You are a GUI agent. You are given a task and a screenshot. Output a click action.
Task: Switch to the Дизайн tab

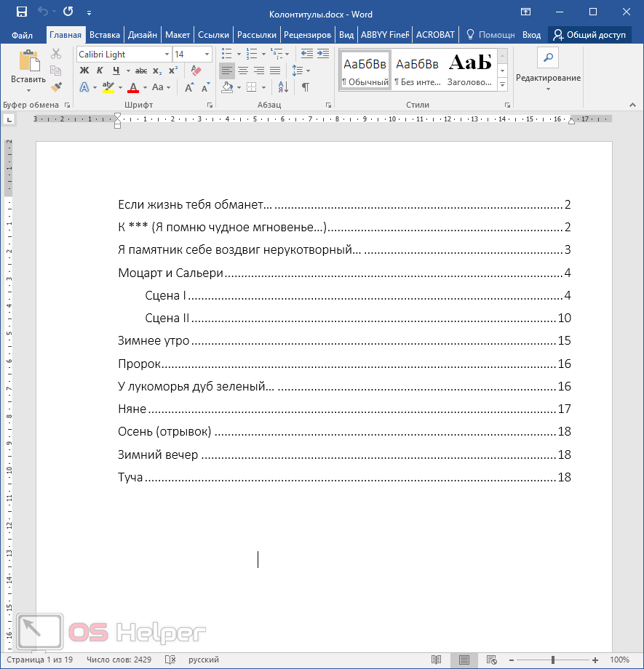[142, 35]
